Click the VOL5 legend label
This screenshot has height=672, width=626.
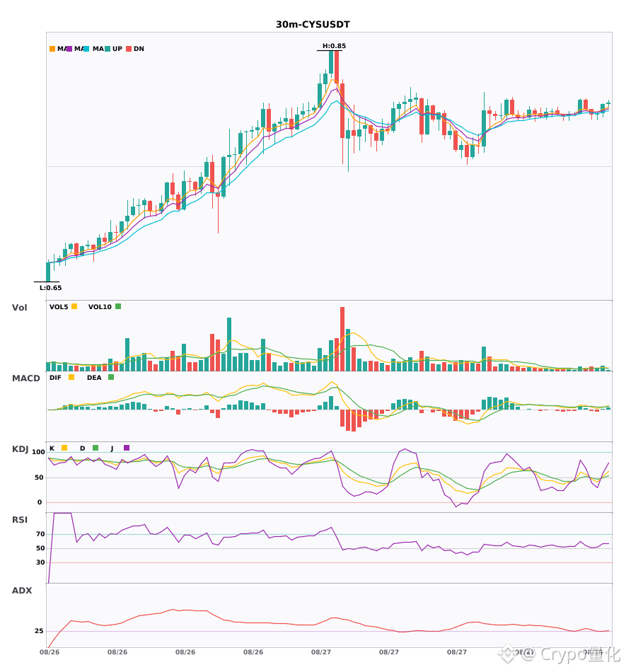tap(59, 307)
